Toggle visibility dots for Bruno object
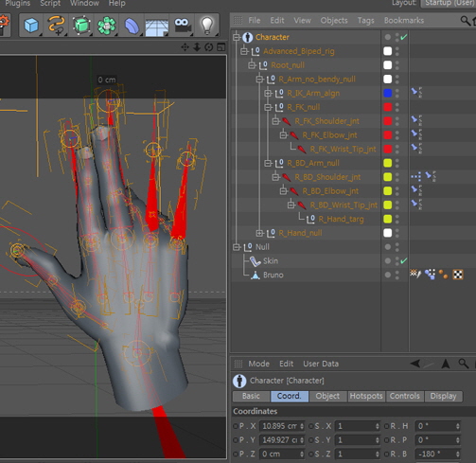 click(x=397, y=275)
